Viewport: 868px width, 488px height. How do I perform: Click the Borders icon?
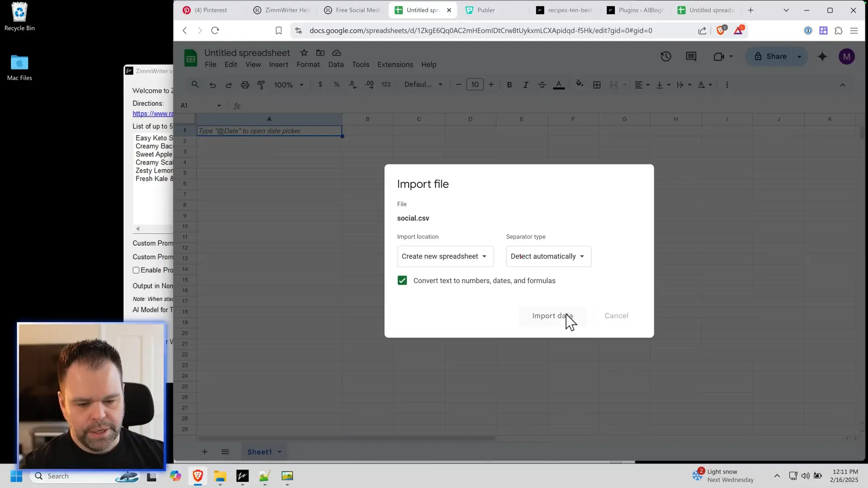pyautogui.click(x=597, y=85)
